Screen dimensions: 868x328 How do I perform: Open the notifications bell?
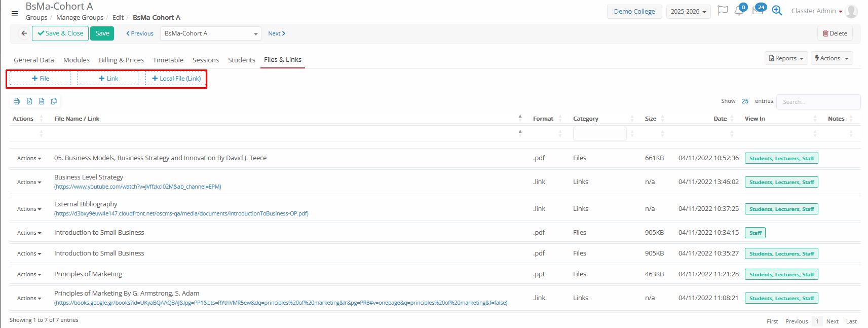[739, 11]
